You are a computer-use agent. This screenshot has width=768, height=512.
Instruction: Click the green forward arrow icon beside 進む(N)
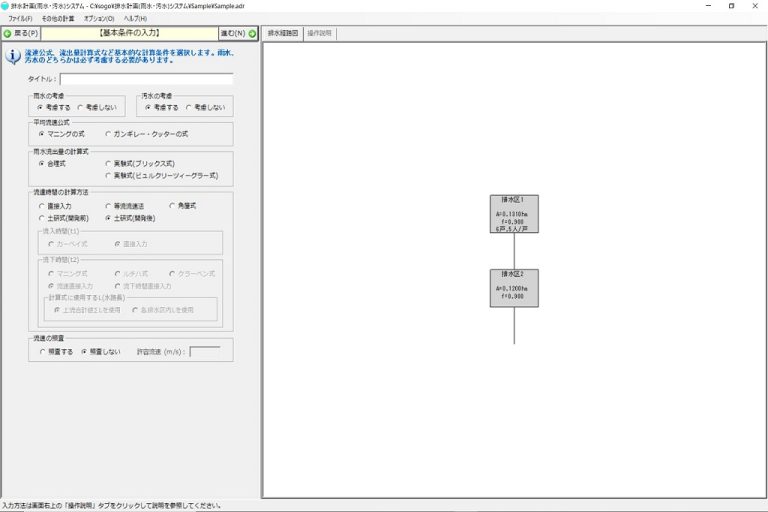[253, 33]
